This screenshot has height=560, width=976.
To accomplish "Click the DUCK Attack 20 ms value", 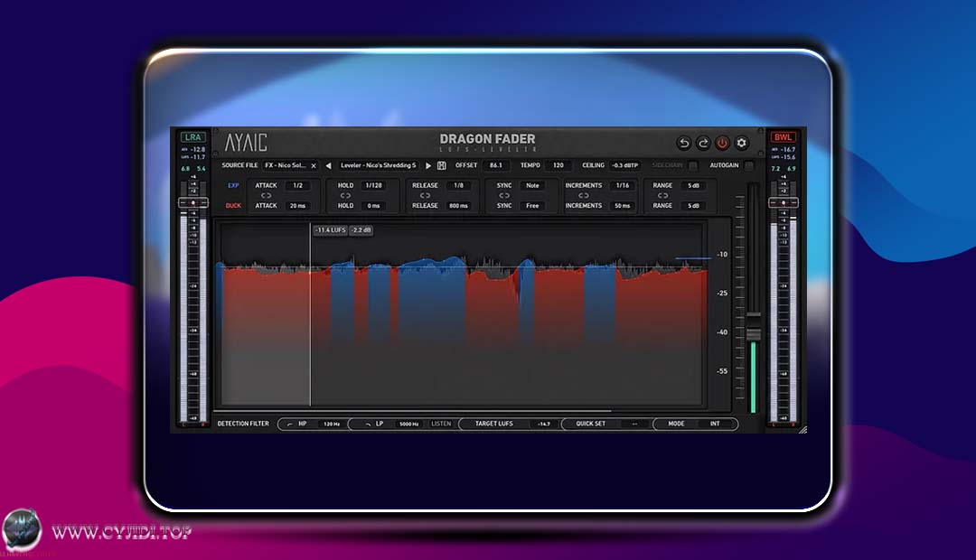I will pos(298,205).
